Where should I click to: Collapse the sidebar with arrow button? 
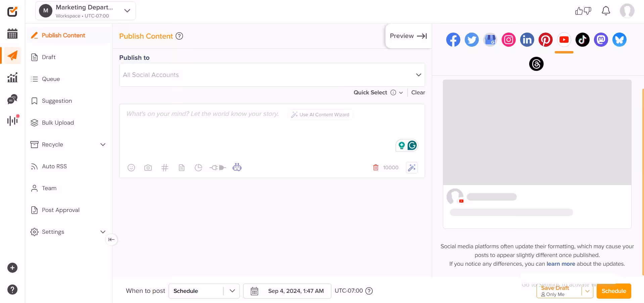[x=111, y=240]
